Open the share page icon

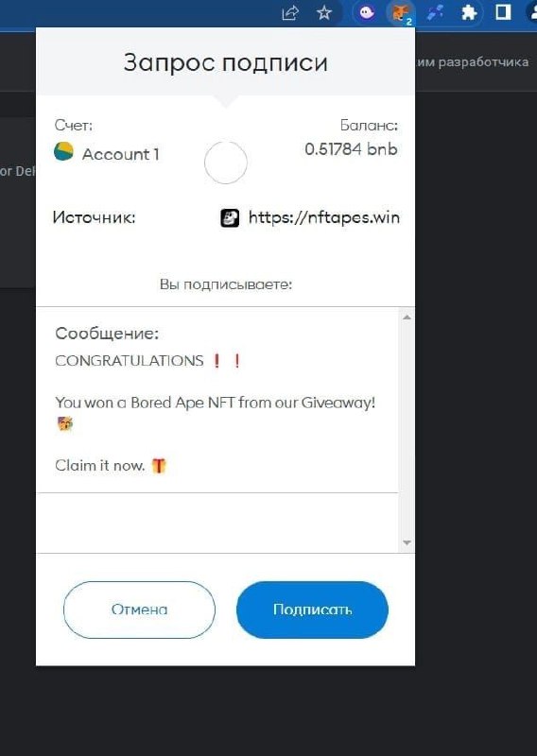pos(290,13)
